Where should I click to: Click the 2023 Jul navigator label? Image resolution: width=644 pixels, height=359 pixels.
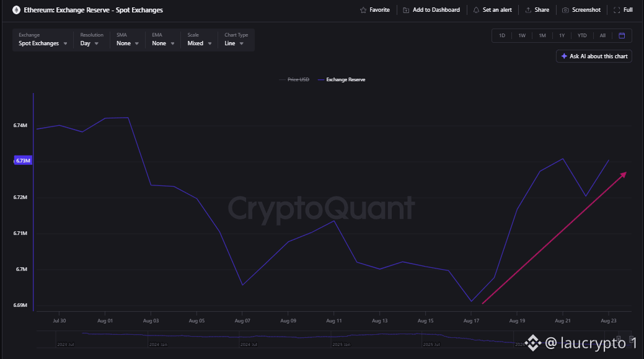(66, 345)
